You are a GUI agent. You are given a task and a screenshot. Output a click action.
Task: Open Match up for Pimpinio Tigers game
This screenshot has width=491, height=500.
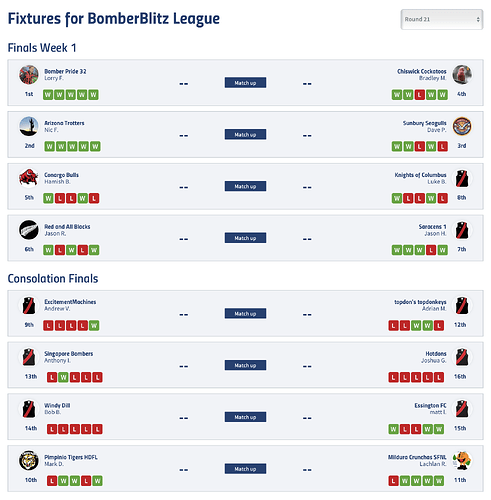pyautogui.click(x=245, y=469)
